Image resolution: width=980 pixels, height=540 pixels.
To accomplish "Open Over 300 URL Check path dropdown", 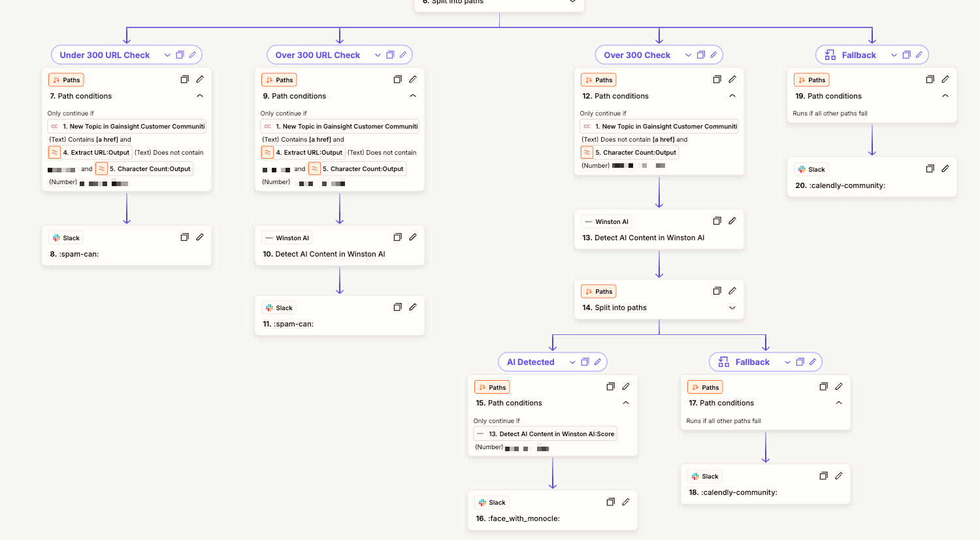I will point(378,55).
